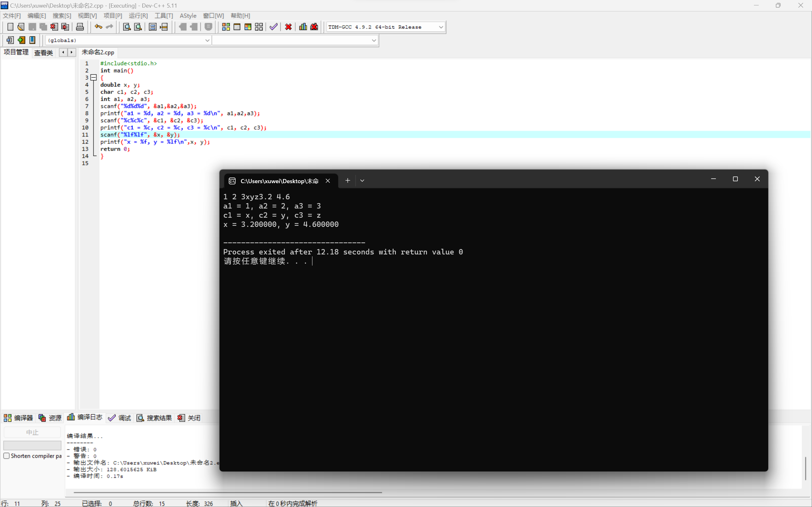Click the compile log horizontal scrollbar
The height and width of the screenshot is (507, 812).
[x=227, y=492]
